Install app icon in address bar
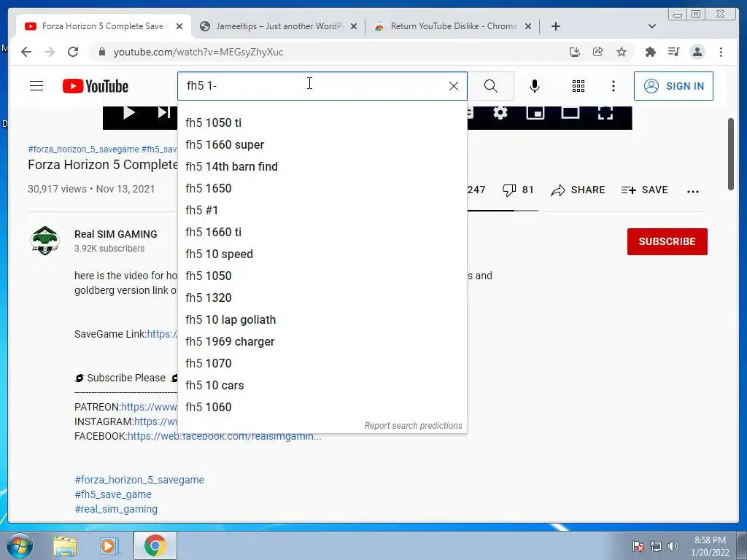The height and width of the screenshot is (560, 747). click(x=575, y=52)
